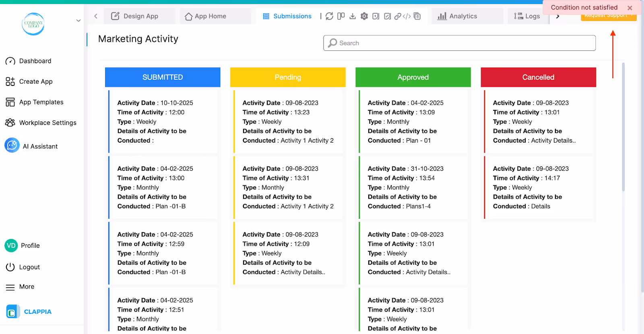Click the link chain icon

(x=398, y=16)
